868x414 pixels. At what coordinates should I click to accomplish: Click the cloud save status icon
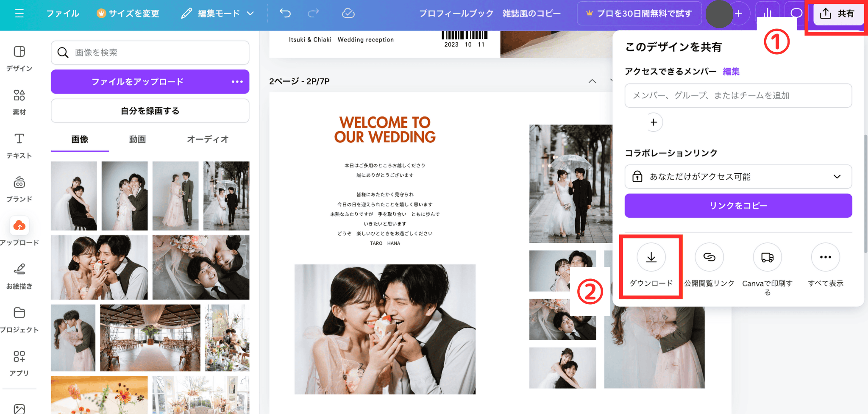pyautogui.click(x=348, y=14)
